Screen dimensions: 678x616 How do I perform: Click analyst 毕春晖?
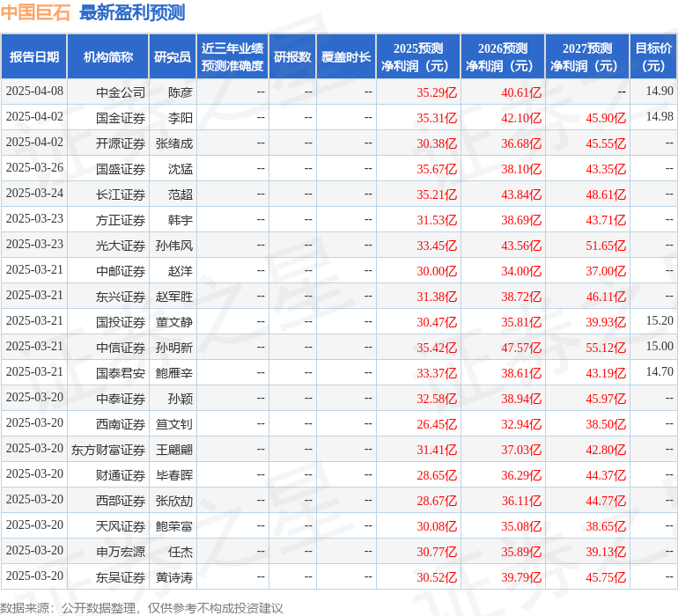click(x=174, y=474)
